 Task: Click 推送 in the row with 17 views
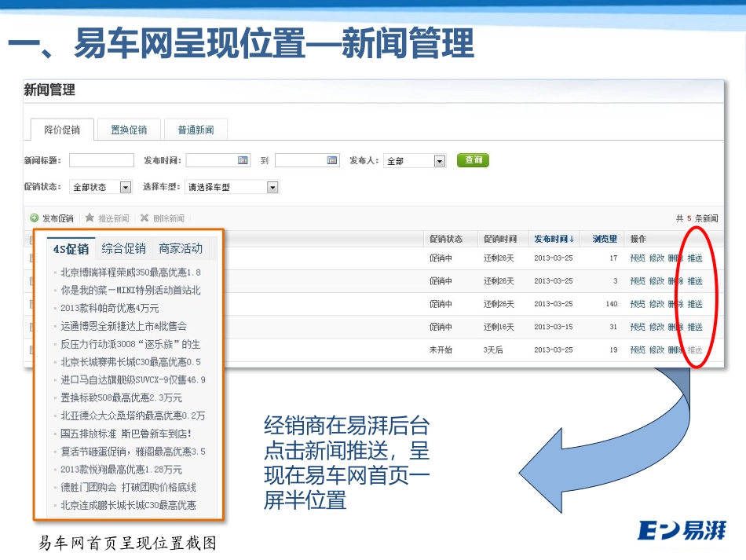coord(695,258)
